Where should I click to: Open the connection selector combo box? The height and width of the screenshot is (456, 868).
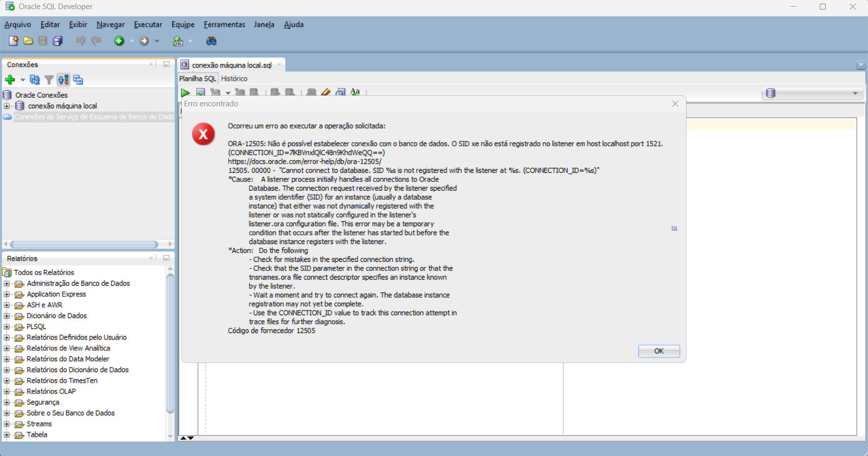click(812, 93)
